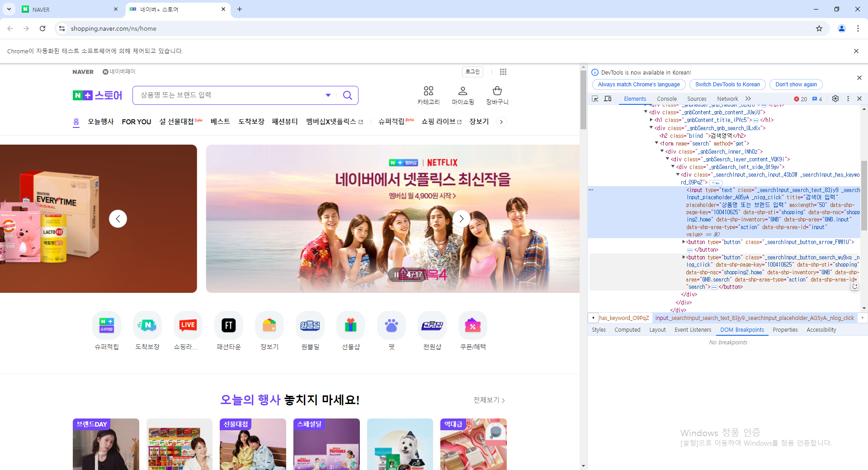Click the 쿠폰/혜택 shortcut icon
868x470 pixels.
473,325
